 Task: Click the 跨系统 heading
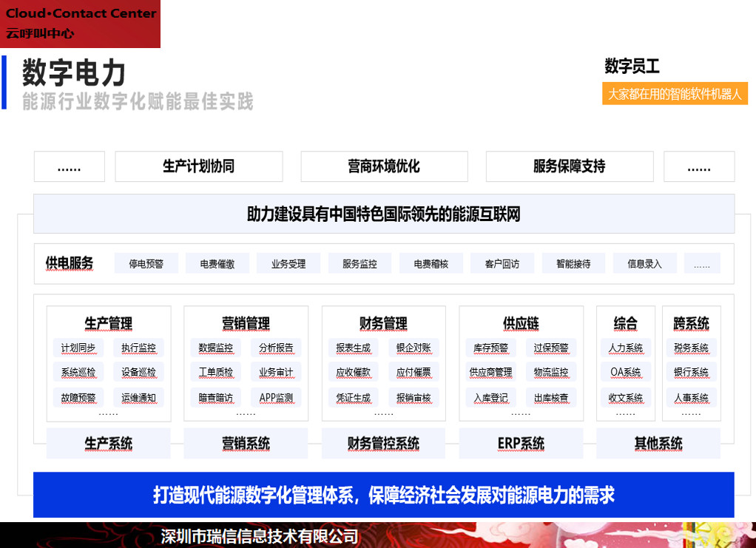coord(692,323)
